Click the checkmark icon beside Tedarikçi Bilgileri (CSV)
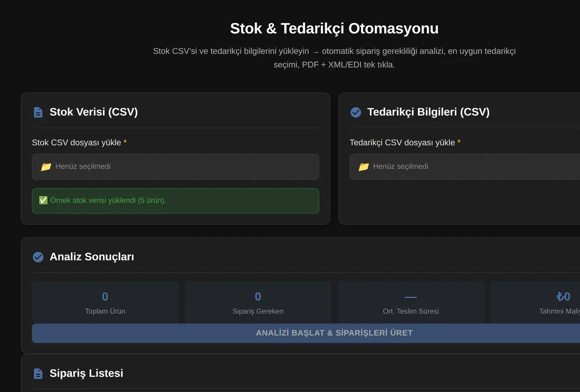The width and height of the screenshot is (580, 392). 355,112
